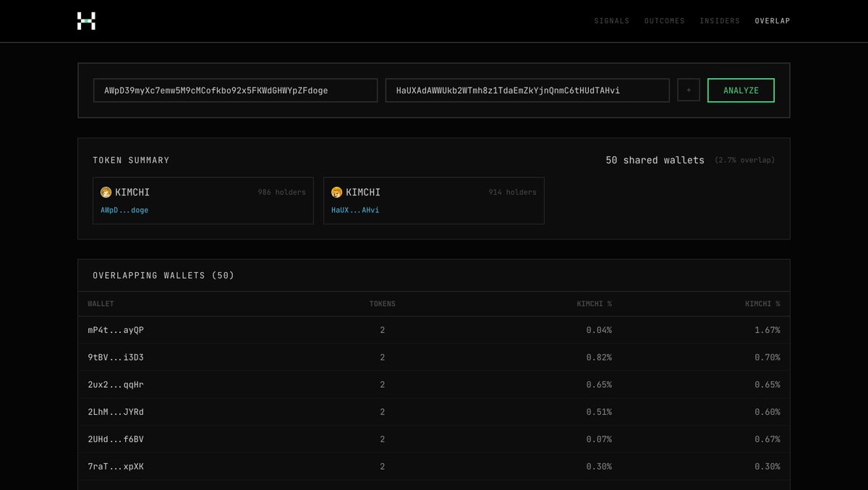Click the '914 holders' count
The image size is (868, 490).
coord(512,193)
